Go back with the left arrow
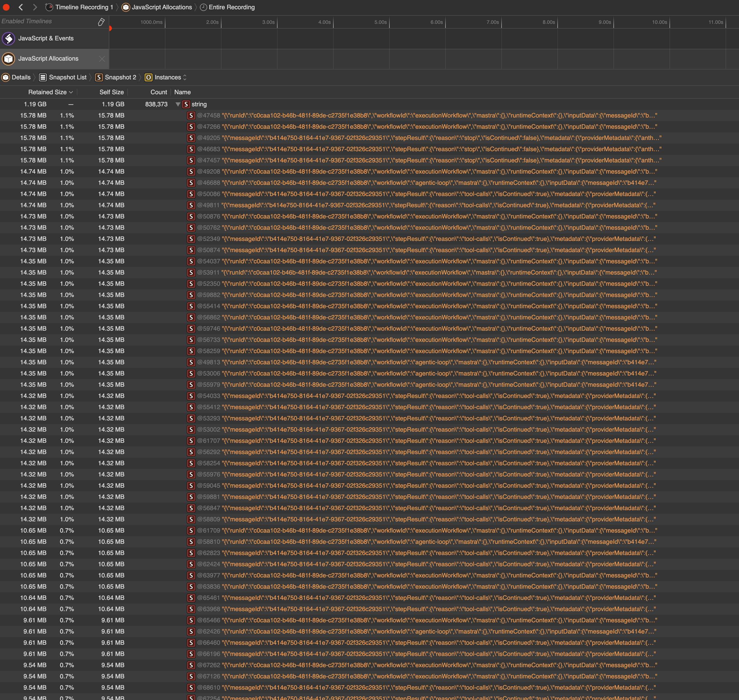This screenshot has width=739, height=700. point(21,7)
